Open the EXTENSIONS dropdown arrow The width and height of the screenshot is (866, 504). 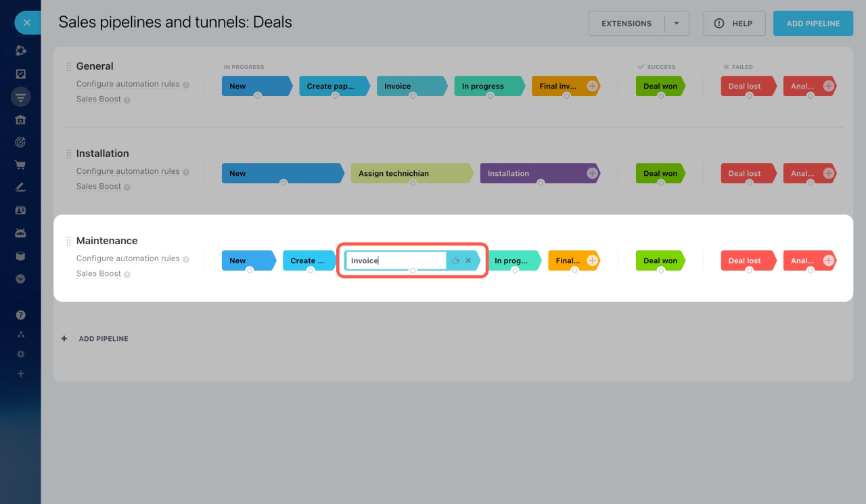coord(677,23)
